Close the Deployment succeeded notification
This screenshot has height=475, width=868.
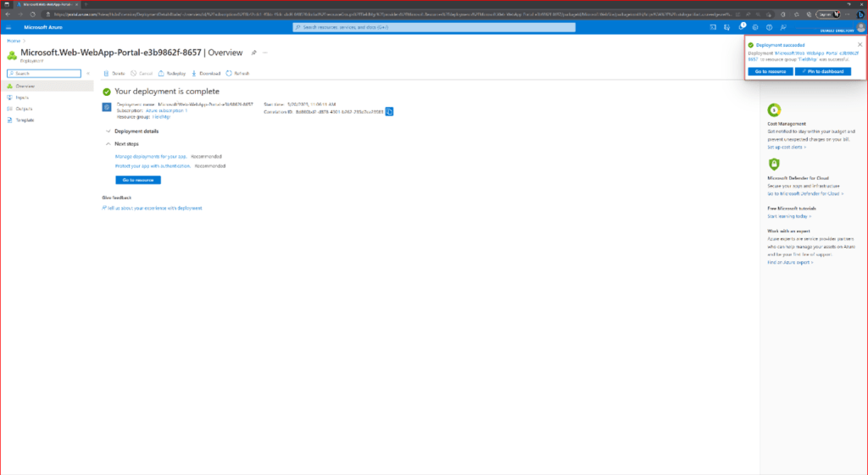click(x=860, y=45)
